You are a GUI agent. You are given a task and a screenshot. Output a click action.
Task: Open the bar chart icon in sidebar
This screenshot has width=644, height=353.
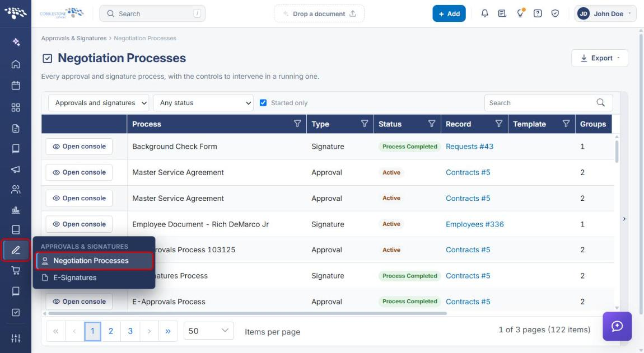coord(16,210)
